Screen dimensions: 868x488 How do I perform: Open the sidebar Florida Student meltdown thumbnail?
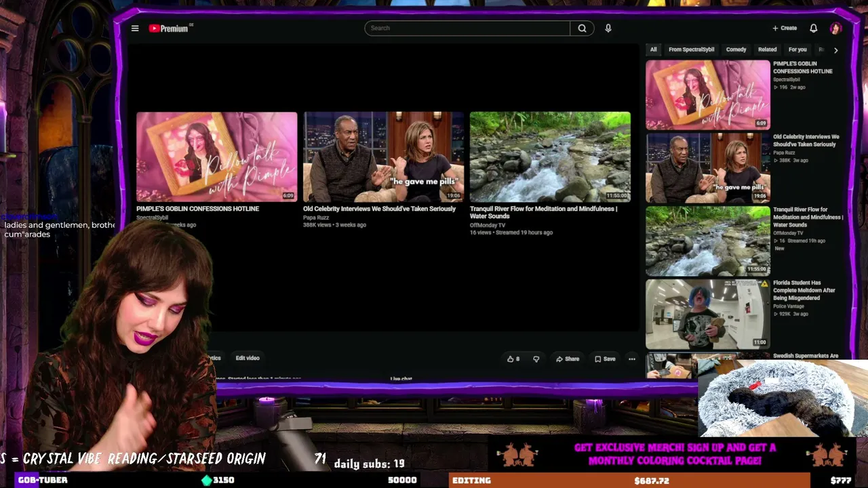[x=707, y=314]
